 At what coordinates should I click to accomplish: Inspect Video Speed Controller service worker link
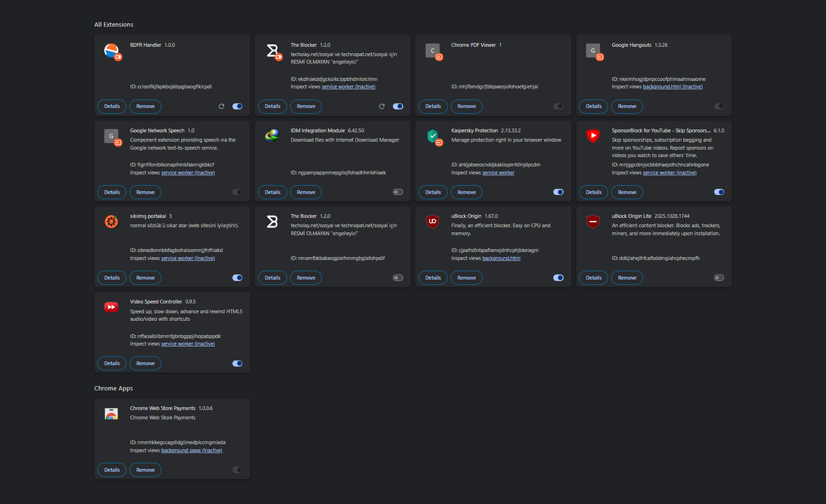click(x=188, y=344)
